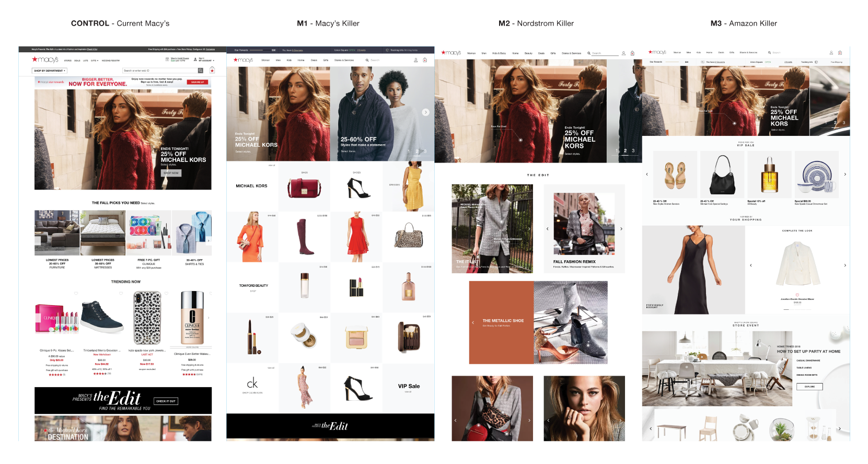Image resolution: width=868 pixels, height=464 pixels.
Task: Open Fall Fashion Remix card in M2
Action: click(584, 229)
